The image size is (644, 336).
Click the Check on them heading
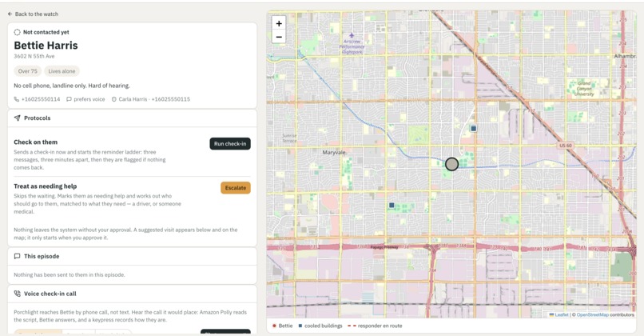36,142
